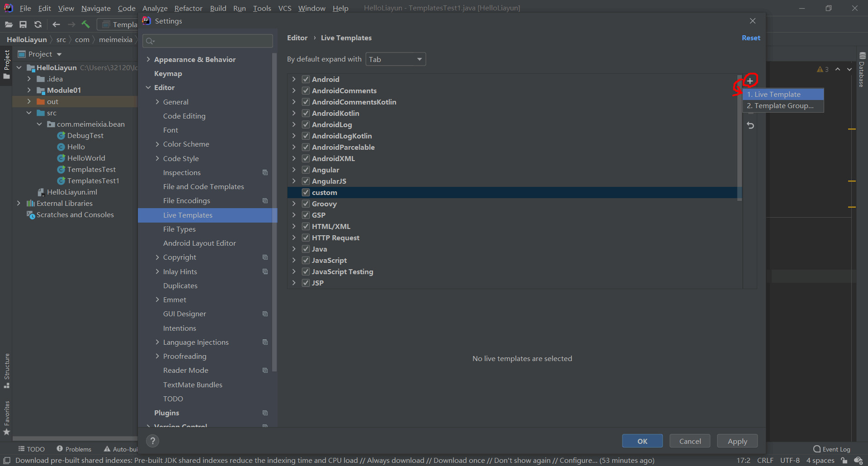
Task: Click the revert arrow icon beside the templates list
Action: point(750,125)
